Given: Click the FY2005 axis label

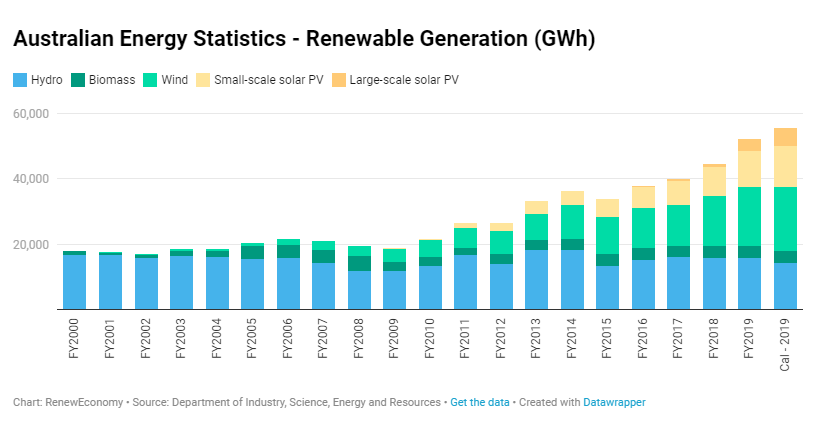Looking at the screenshot, I should pyautogui.click(x=252, y=339).
